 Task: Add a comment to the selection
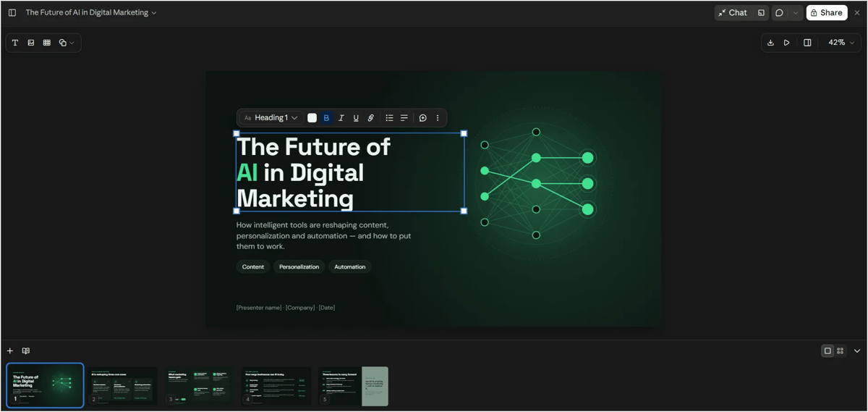click(423, 118)
